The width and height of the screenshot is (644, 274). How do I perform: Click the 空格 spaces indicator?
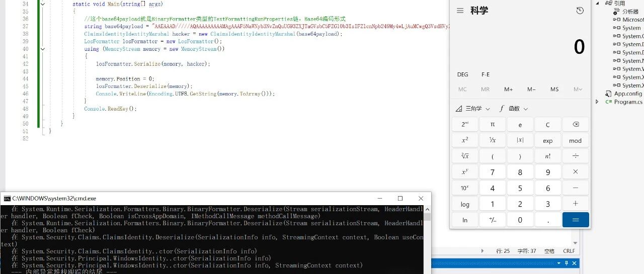click(x=549, y=251)
